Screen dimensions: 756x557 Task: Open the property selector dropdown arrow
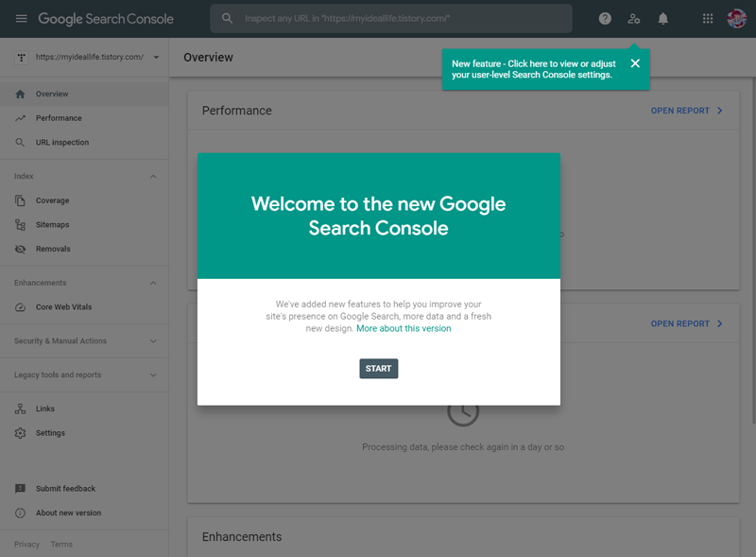pyautogui.click(x=156, y=58)
